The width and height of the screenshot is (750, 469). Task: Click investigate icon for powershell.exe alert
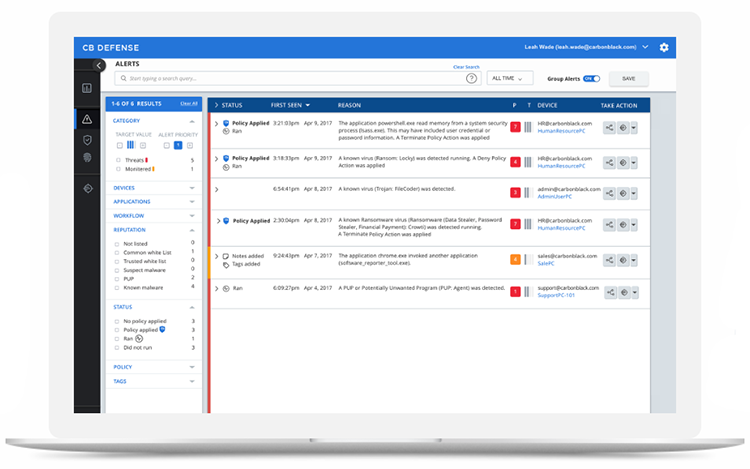(x=623, y=128)
